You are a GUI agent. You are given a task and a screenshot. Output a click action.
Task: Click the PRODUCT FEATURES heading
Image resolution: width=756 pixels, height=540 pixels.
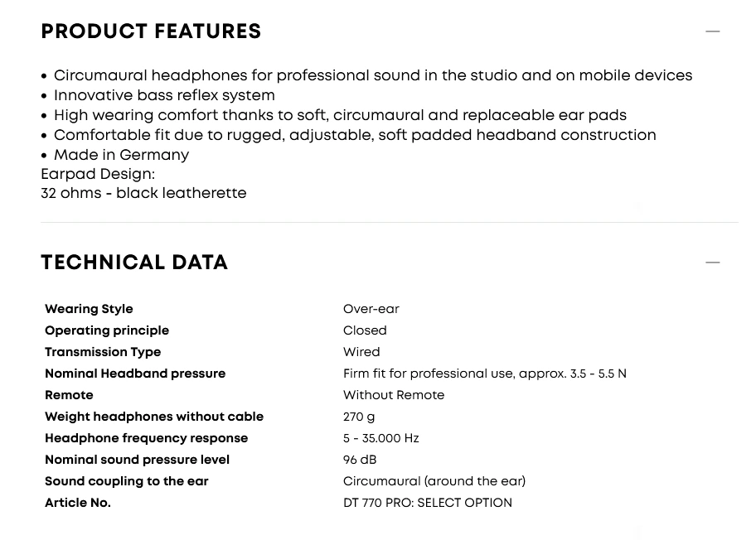coord(151,31)
